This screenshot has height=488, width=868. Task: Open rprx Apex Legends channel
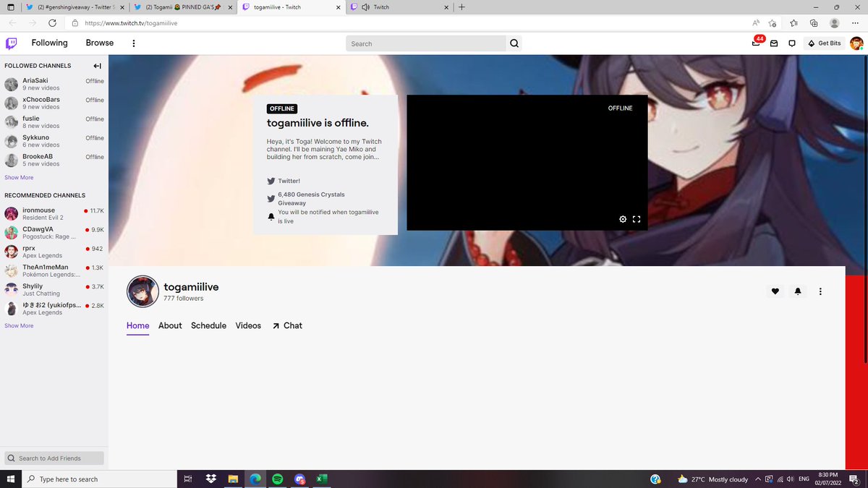point(54,251)
